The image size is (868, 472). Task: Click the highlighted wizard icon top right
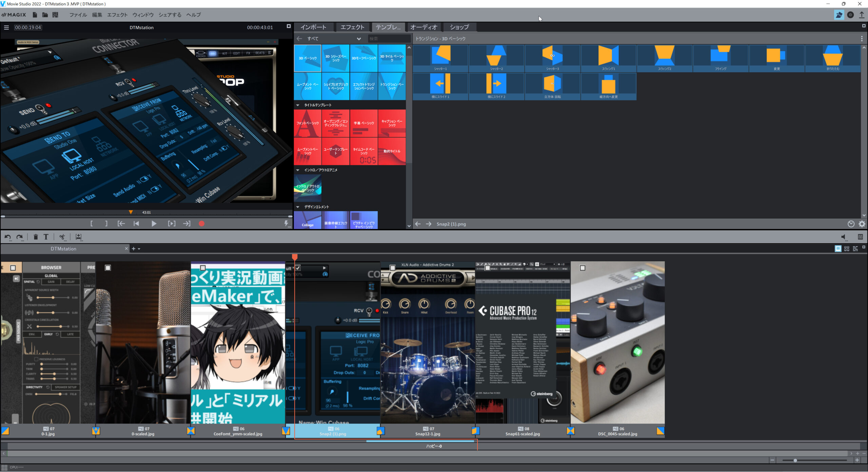pos(839,15)
